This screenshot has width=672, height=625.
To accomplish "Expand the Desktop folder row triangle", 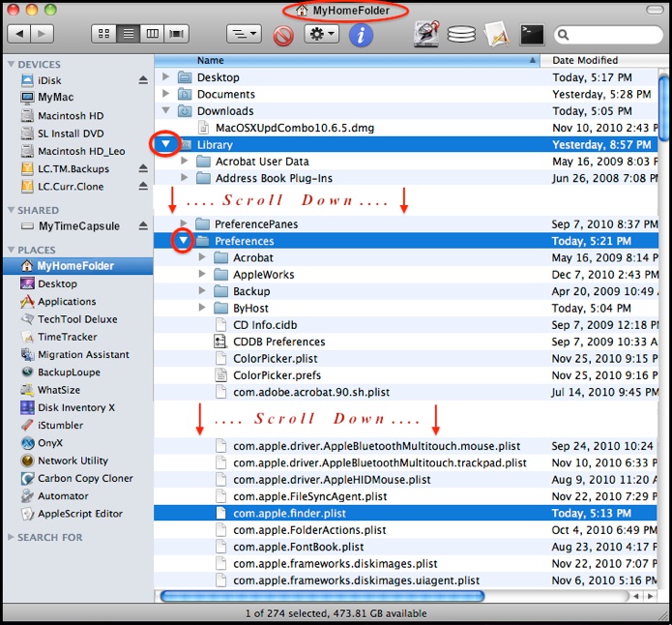I will (166, 76).
